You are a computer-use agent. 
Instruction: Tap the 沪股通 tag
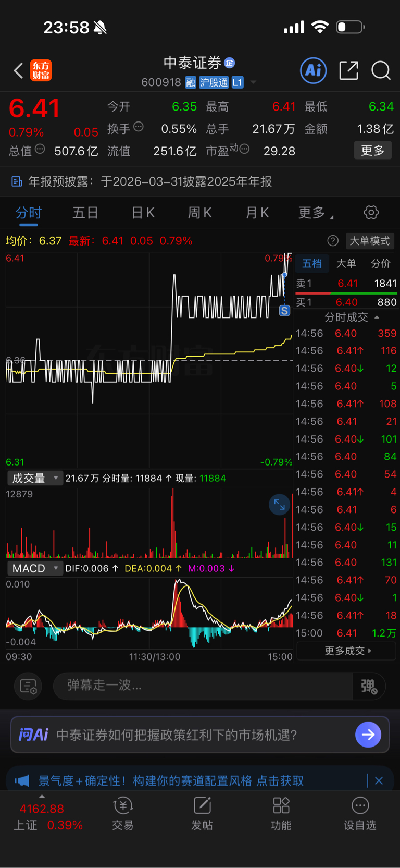[x=214, y=82]
